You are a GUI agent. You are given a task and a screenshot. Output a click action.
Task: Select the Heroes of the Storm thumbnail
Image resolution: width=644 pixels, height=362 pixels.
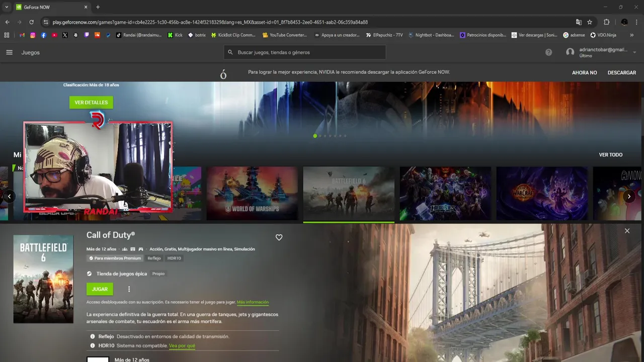pyautogui.click(x=445, y=194)
